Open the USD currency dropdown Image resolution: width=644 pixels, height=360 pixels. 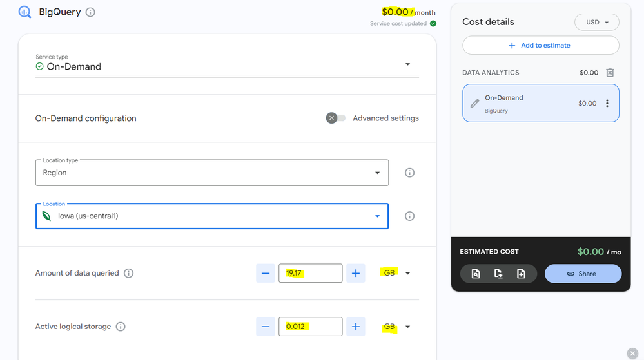coord(597,22)
